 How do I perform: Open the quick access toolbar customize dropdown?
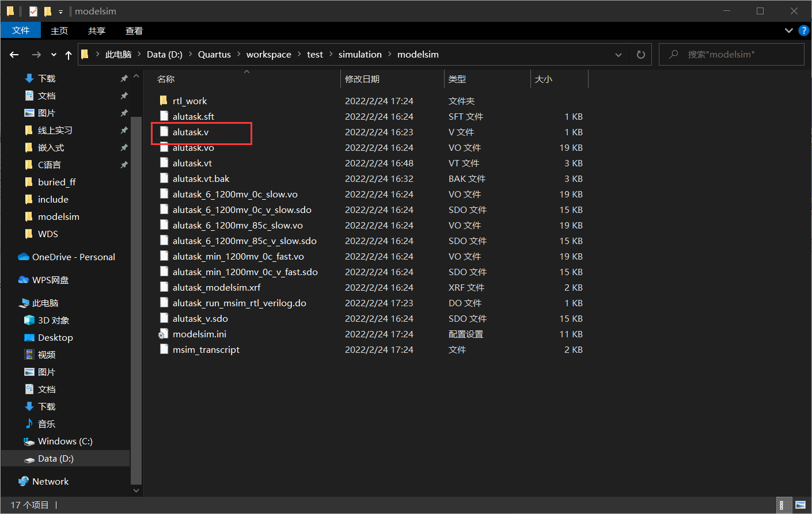pyautogui.click(x=60, y=11)
